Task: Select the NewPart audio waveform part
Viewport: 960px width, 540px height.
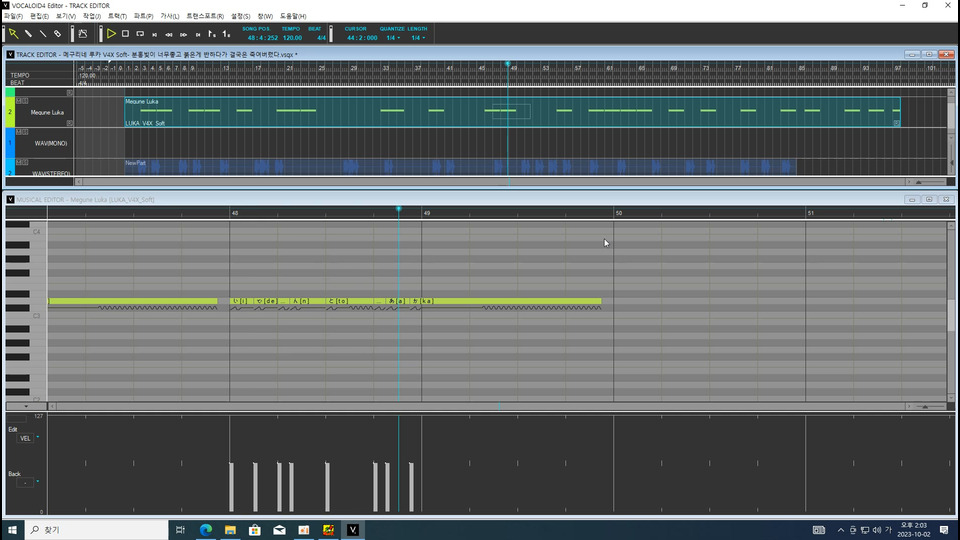Action: tap(460, 167)
